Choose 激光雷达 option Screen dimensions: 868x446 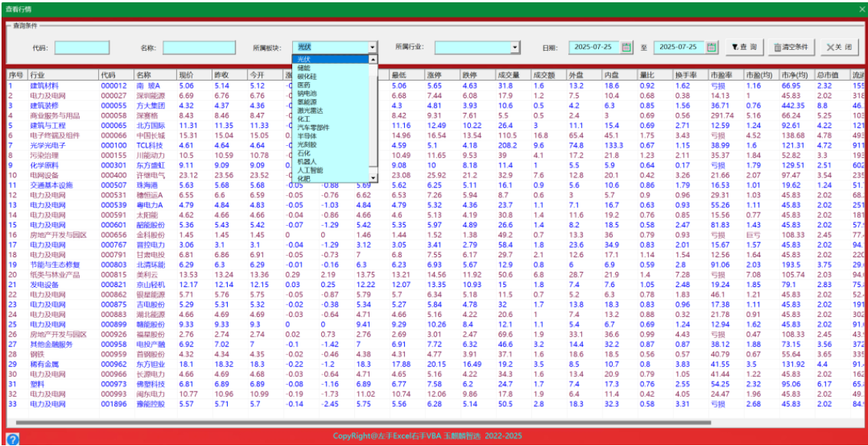(x=331, y=111)
